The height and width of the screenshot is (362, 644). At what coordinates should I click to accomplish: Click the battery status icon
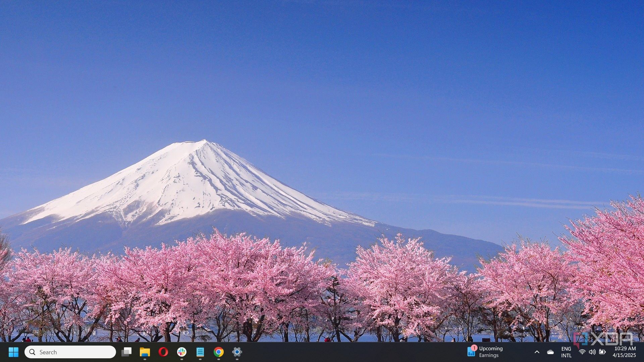pos(602,352)
